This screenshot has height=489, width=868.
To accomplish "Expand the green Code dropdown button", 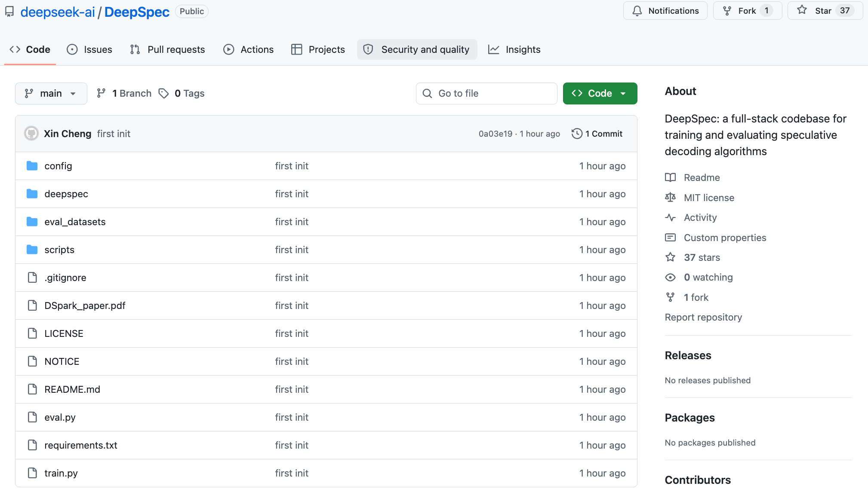I will pyautogui.click(x=600, y=93).
